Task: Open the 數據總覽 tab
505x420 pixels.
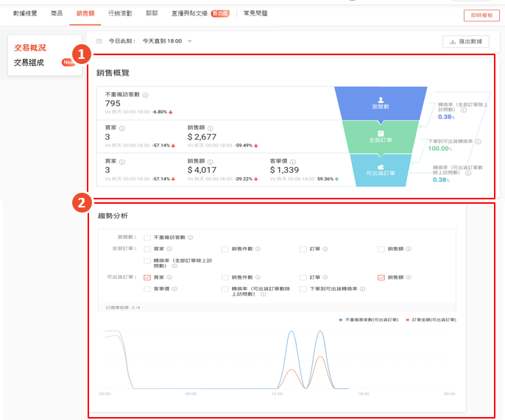Action: [x=25, y=13]
